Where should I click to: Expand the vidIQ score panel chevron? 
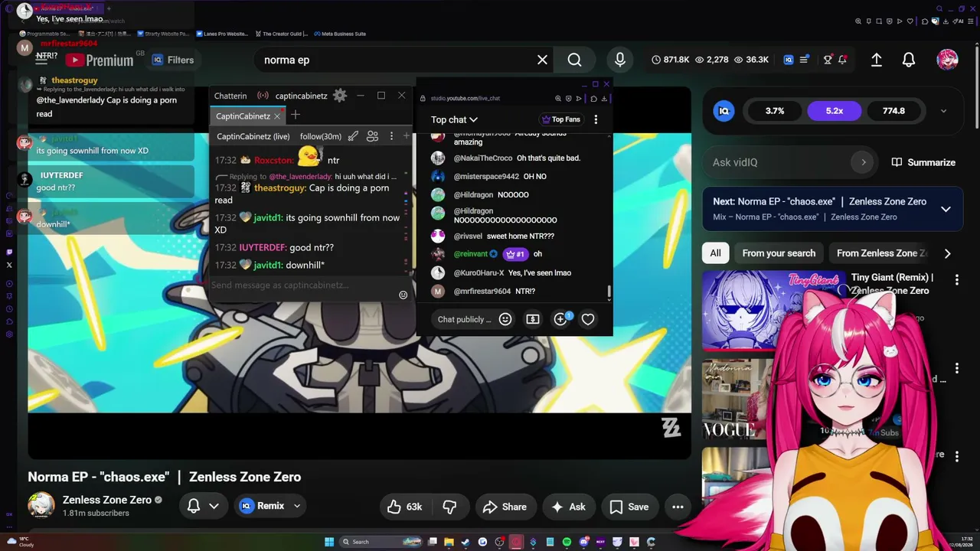click(x=943, y=111)
